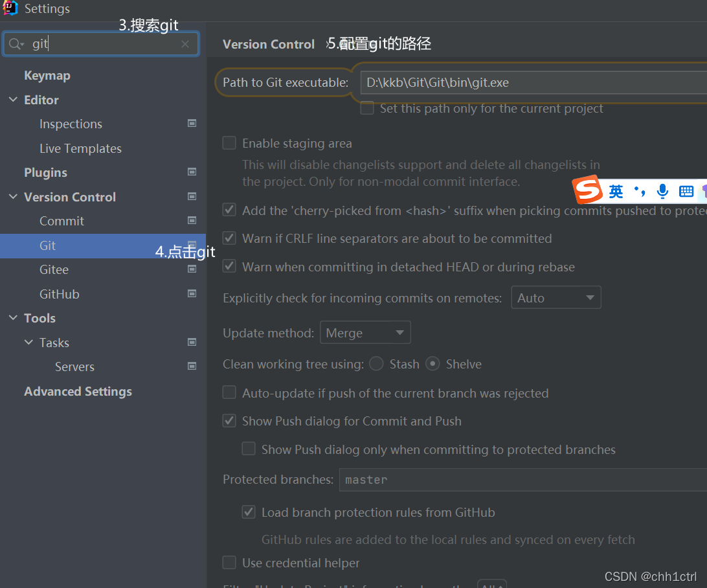The image size is (707, 588).
Task: Collapse the Editor tree node
Action: pyautogui.click(x=13, y=99)
